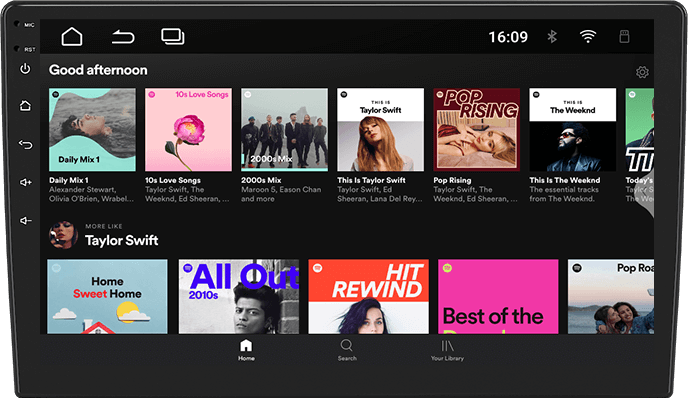The image size is (688, 398).
Task: Open the Home Sweet Home playlist
Action: (x=107, y=297)
